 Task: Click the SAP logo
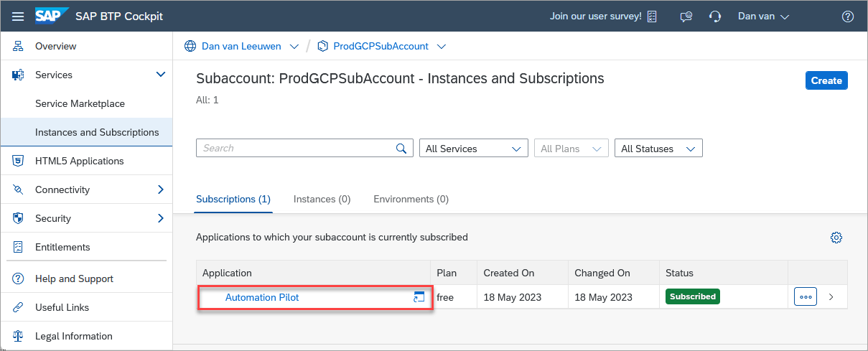point(52,16)
